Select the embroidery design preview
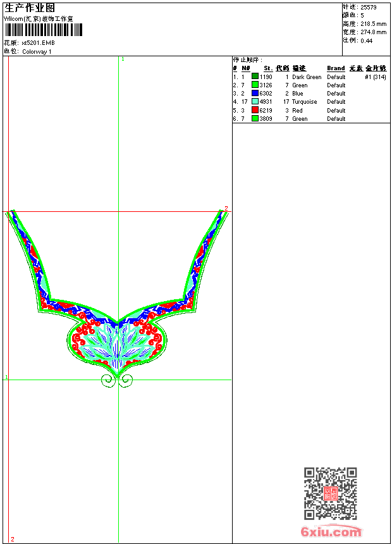Screen dimensions: 392x544 click(x=117, y=299)
